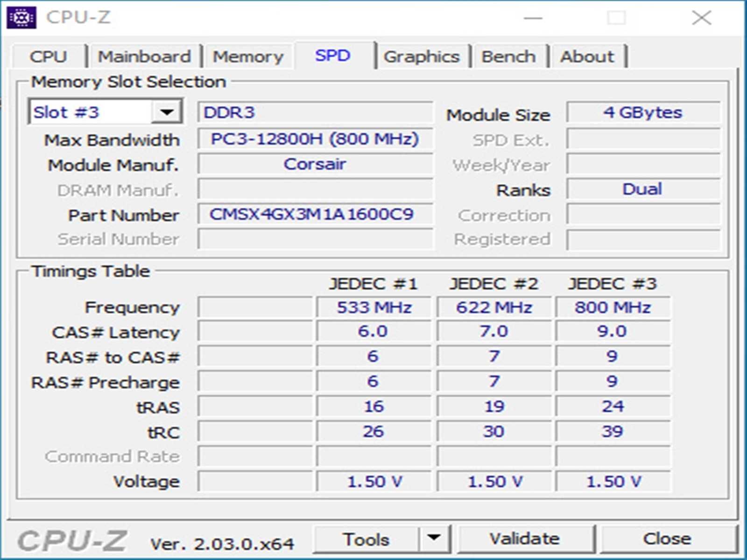The width and height of the screenshot is (747, 560).
Task: Click the Corsair manufacturer value
Action: coord(316,164)
